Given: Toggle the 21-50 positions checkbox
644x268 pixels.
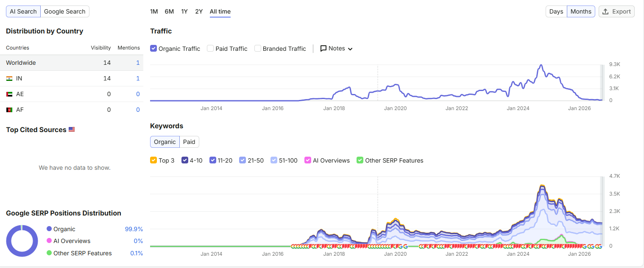Looking at the screenshot, I should click(x=243, y=160).
